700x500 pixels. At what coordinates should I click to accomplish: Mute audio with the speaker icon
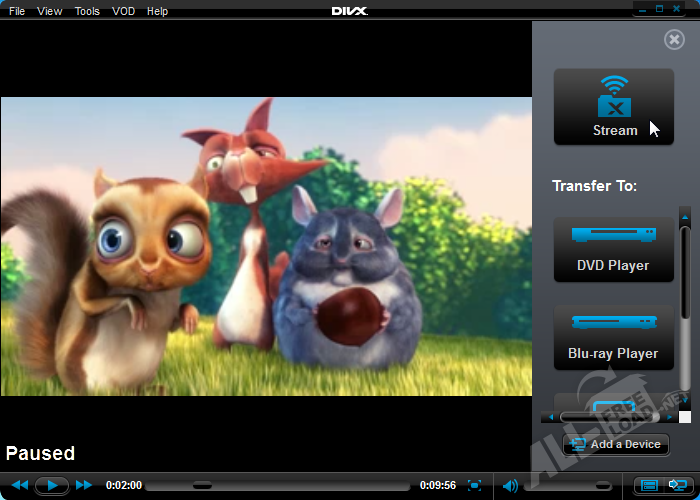point(510,486)
